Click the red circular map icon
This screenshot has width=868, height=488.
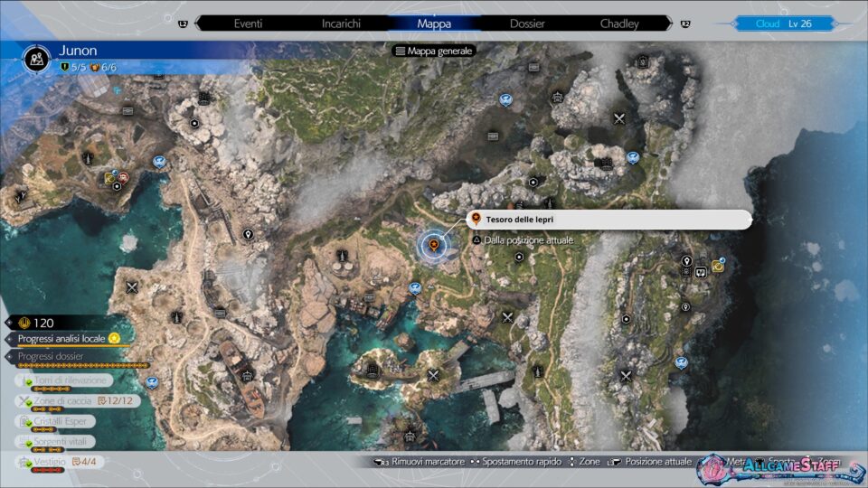[x=123, y=178]
